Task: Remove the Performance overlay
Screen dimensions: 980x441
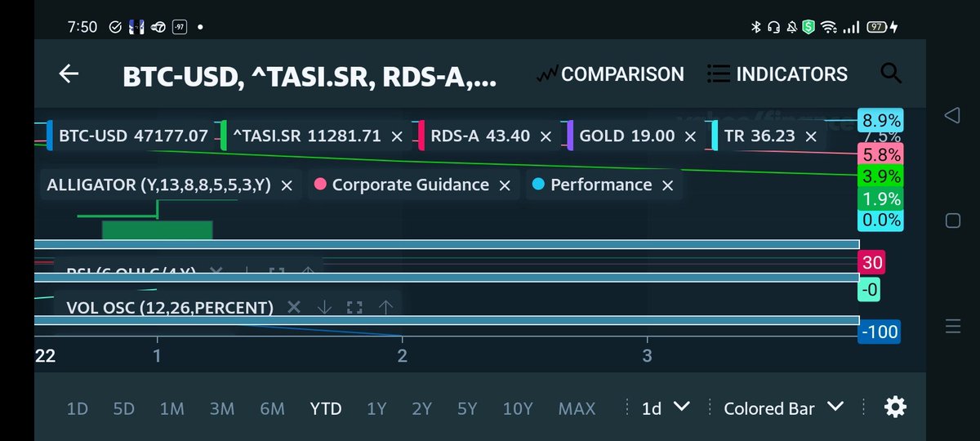Action: click(667, 185)
